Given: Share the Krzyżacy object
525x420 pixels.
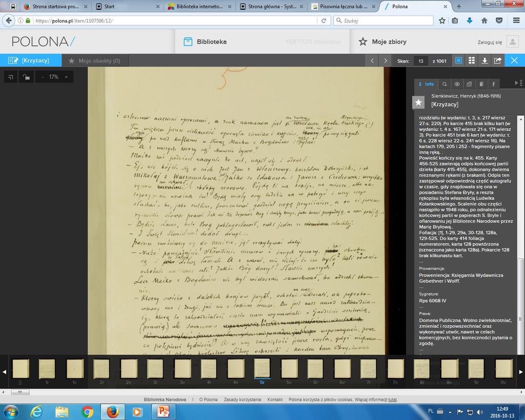Looking at the screenshot, I should [x=498, y=61].
